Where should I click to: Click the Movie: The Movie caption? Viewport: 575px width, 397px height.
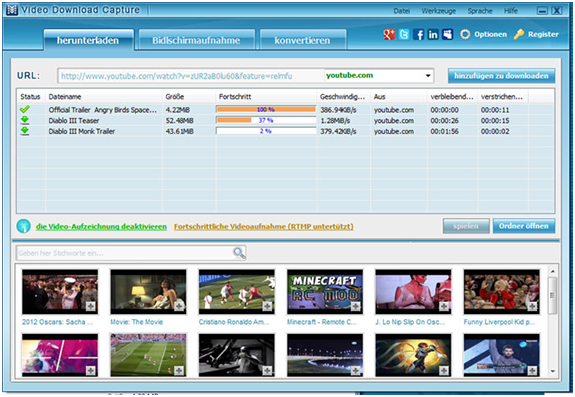click(136, 322)
